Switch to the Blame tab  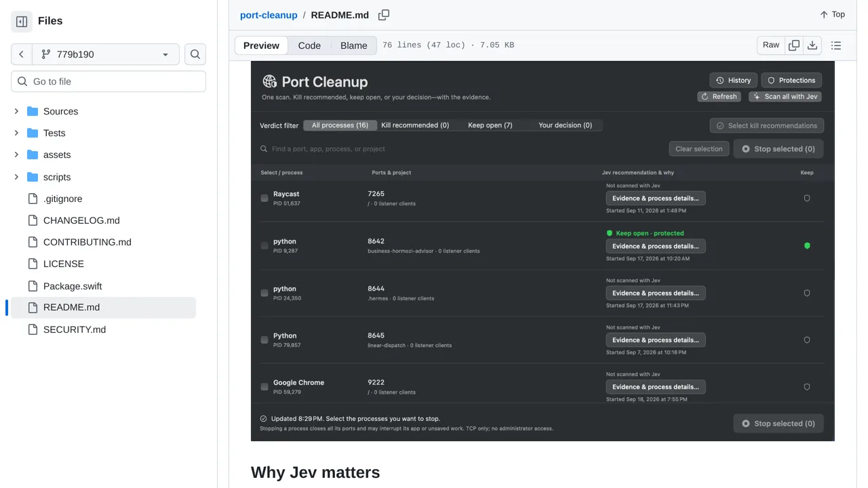click(353, 45)
